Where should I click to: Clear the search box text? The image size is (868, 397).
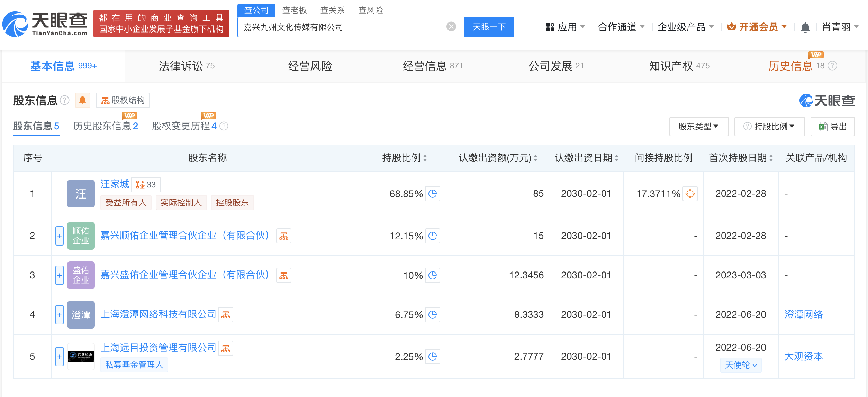[x=451, y=27]
